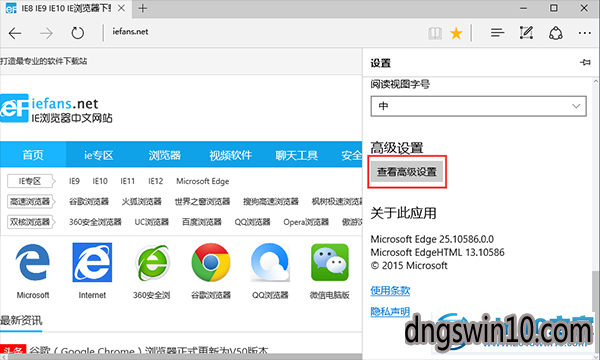Viewport: 600px width, 360px height.
Task: Refresh the page with reload icon
Action: [x=78, y=33]
